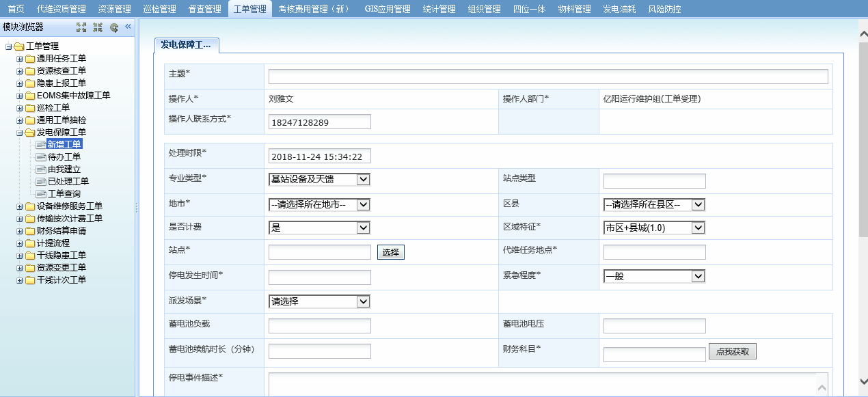Click the 蓄电池负载 input field
868x397 pixels.
tap(320, 326)
